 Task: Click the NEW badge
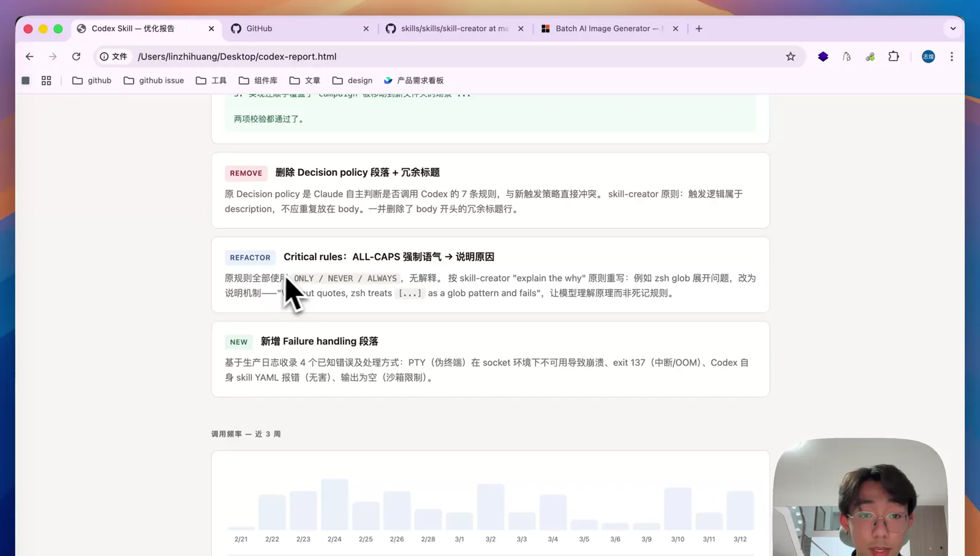pos(239,342)
